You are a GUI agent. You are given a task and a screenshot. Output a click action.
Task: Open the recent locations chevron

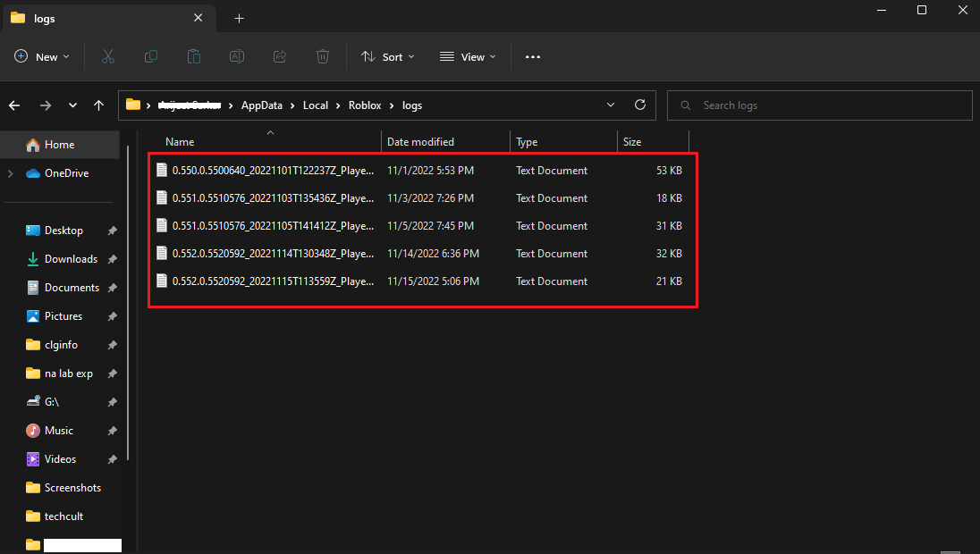[x=72, y=105]
